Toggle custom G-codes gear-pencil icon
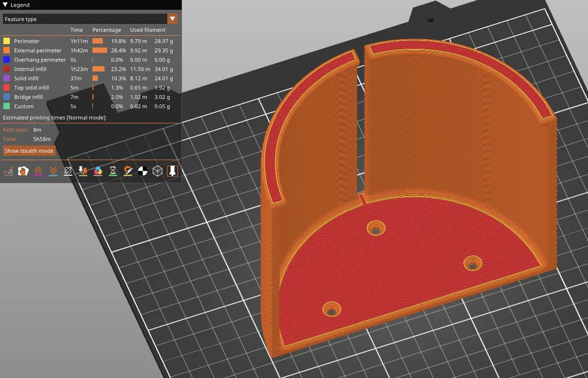Viewport: 588px width, 378px height. click(x=128, y=171)
